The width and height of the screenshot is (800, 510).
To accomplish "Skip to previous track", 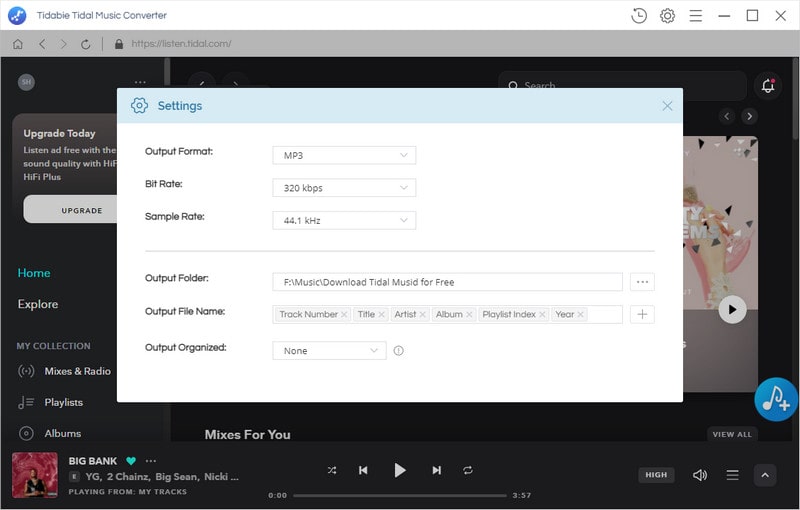I will click(x=363, y=470).
